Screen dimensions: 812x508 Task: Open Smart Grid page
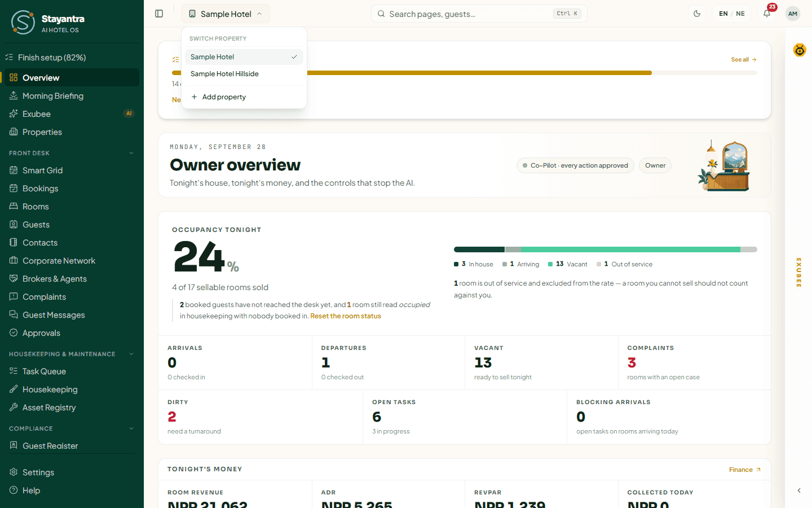[72, 170]
